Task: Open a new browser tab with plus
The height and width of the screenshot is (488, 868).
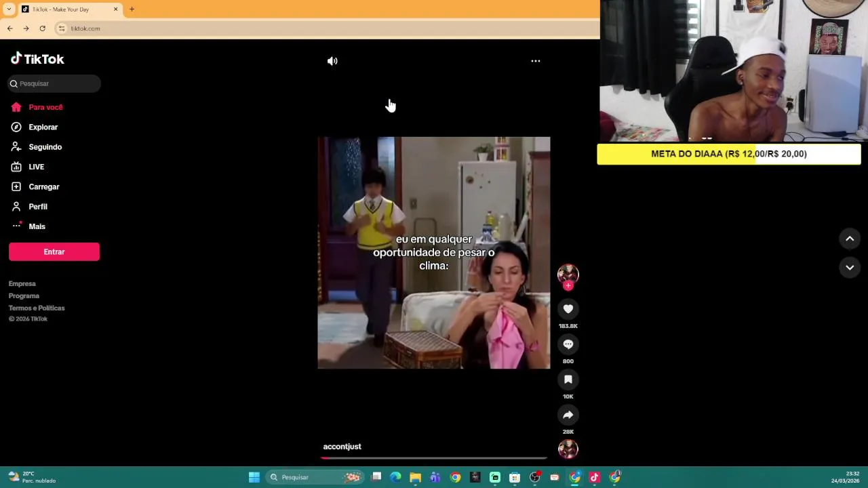Action: 132,9
